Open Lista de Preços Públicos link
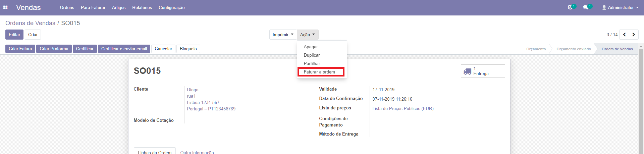 click(x=403, y=108)
